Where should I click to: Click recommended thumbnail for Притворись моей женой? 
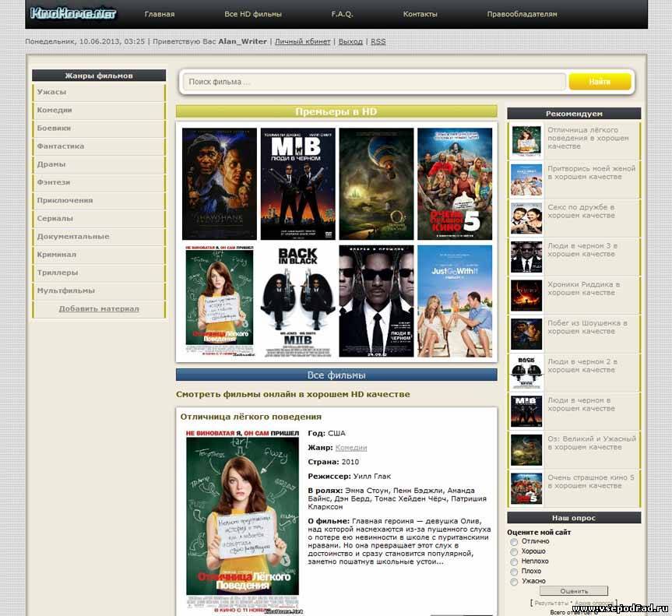tap(526, 180)
